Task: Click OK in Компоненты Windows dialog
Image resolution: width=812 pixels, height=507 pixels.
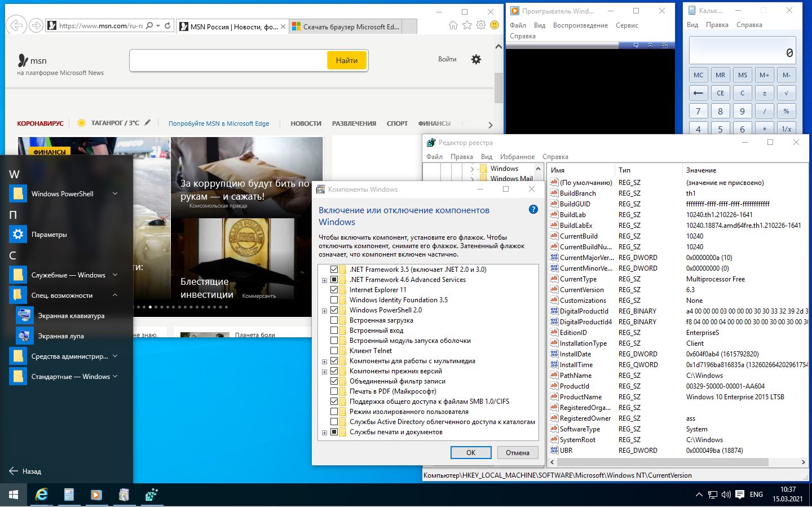Action: pyautogui.click(x=471, y=452)
